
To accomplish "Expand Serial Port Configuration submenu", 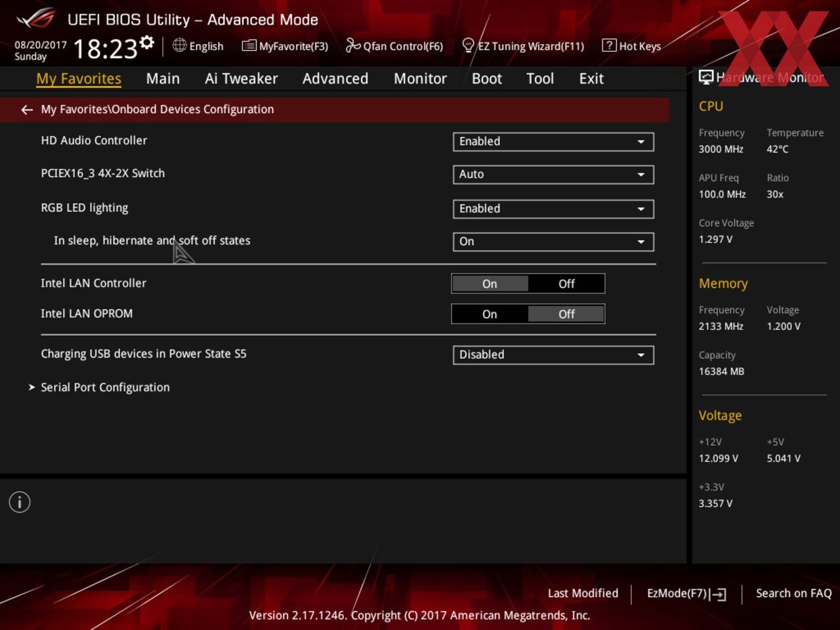I will coord(105,387).
